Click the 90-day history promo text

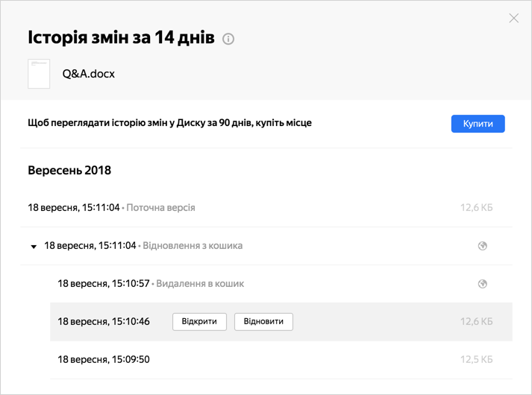[x=169, y=123]
